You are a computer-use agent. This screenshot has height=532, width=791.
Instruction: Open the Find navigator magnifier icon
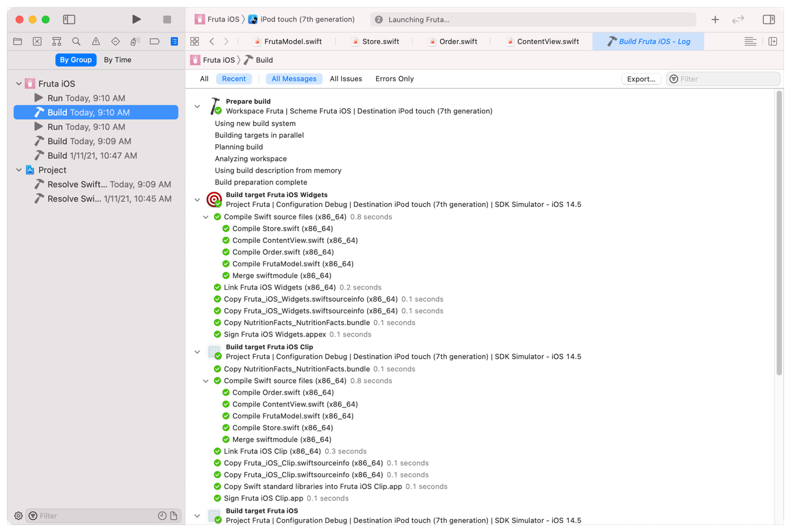[76, 41]
